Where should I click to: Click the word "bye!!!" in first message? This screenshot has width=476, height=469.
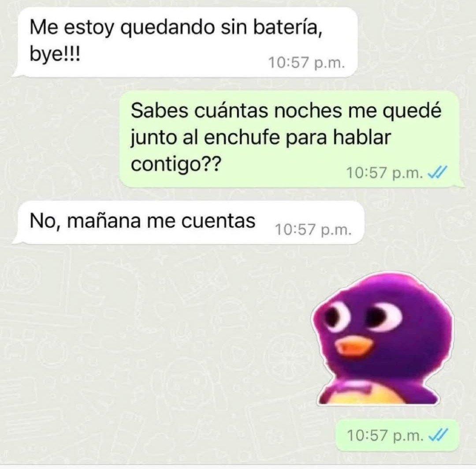tap(55, 55)
